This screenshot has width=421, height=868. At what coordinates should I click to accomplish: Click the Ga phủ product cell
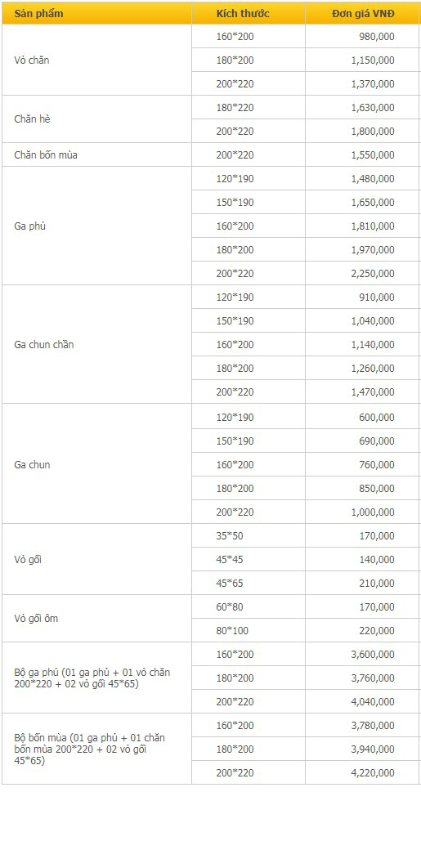click(97, 226)
